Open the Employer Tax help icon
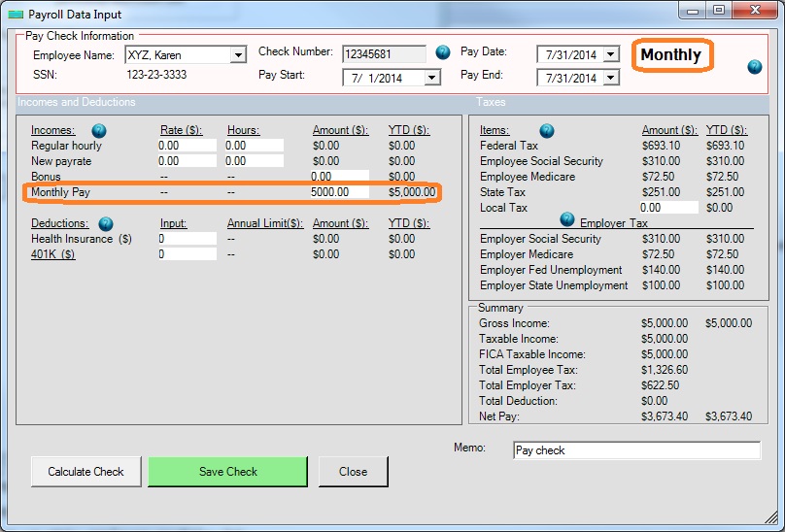785x532 pixels. (x=567, y=219)
